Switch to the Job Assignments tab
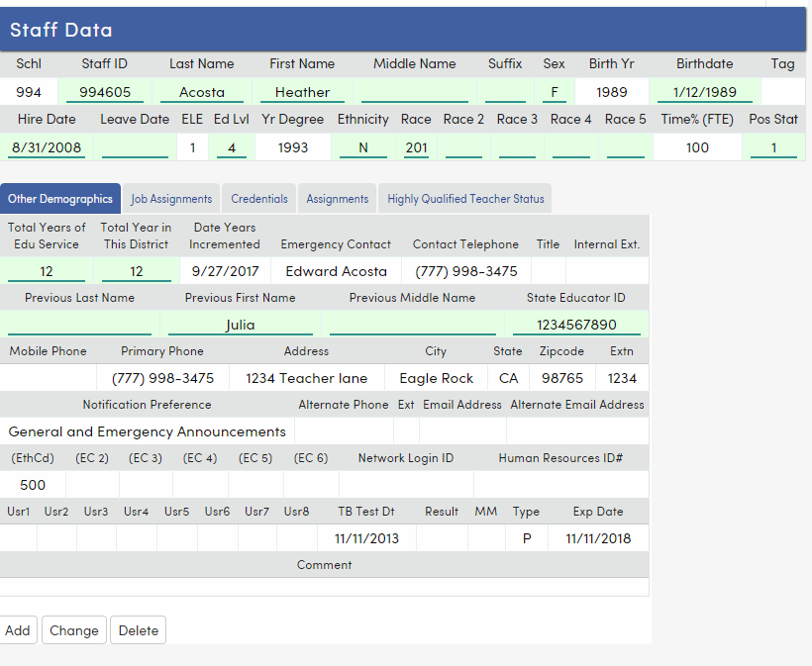This screenshot has height=666, width=812. coord(170,198)
